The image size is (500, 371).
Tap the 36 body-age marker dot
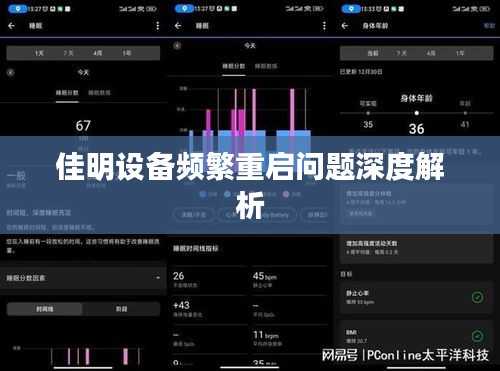[x=416, y=113]
